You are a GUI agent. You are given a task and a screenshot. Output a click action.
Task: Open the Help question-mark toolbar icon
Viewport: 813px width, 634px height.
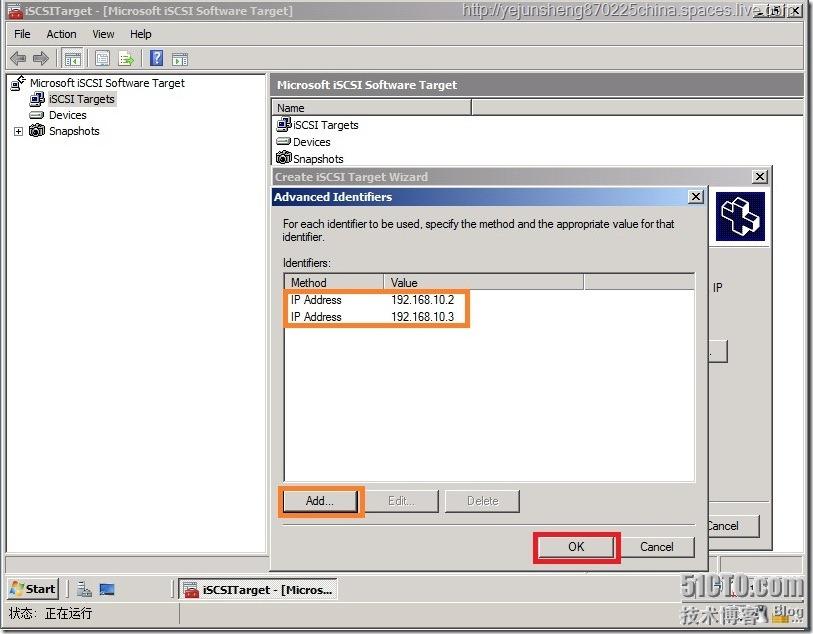156,58
